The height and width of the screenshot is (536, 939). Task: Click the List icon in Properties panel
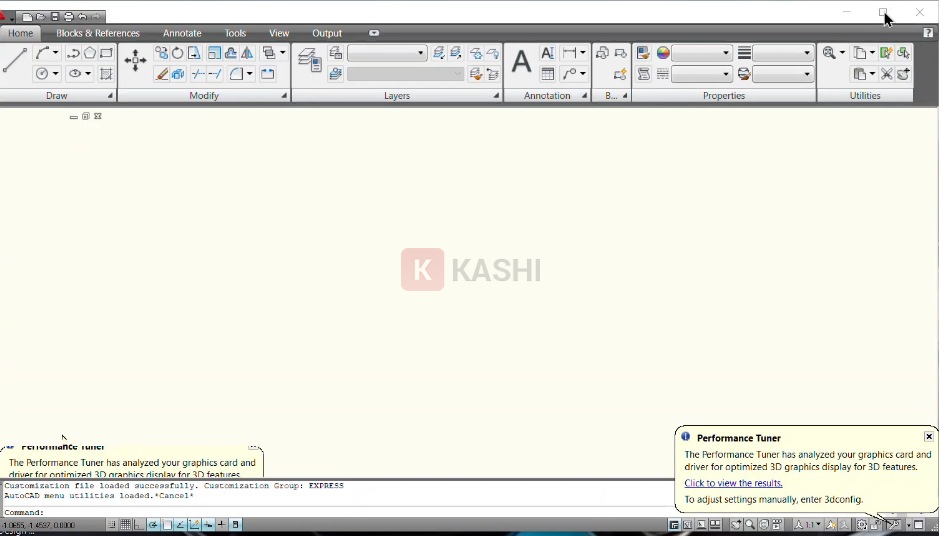tap(643, 74)
